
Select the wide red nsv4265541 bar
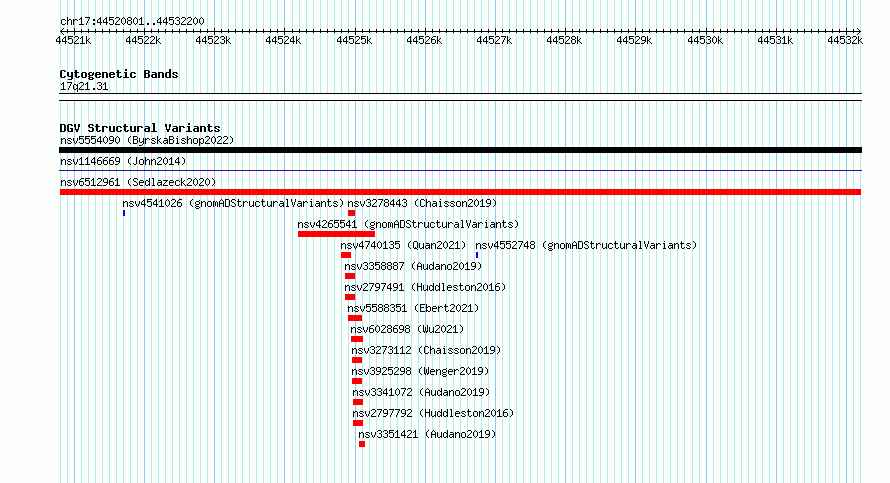(x=336, y=234)
